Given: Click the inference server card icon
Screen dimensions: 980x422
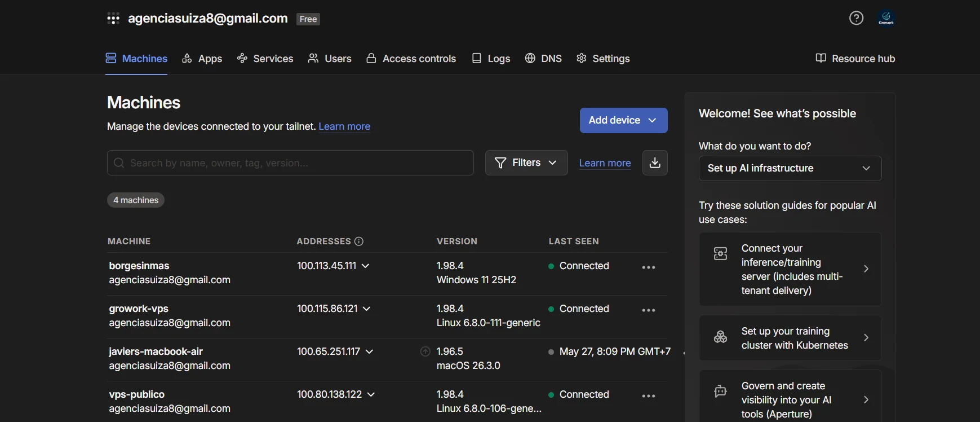Looking at the screenshot, I should tap(720, 254).
